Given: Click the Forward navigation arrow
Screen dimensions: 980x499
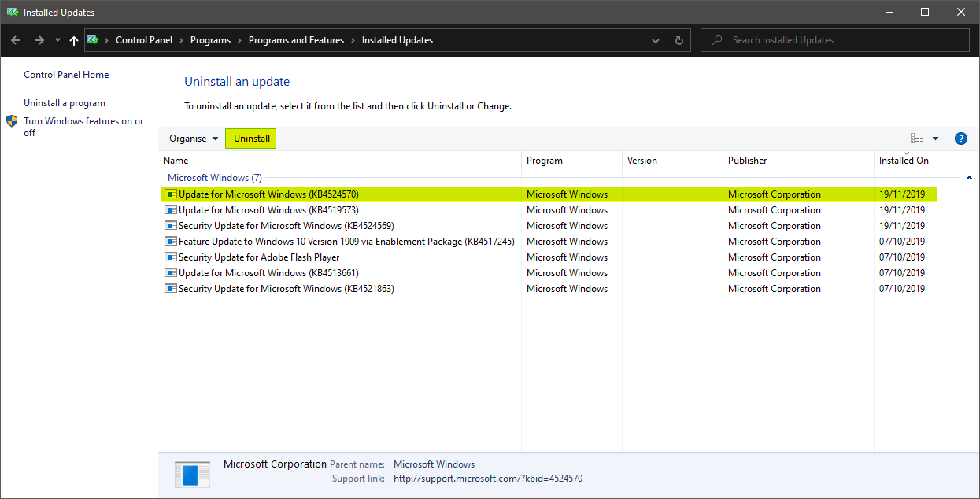Looking at the screenshot, I should coord(39,40).
